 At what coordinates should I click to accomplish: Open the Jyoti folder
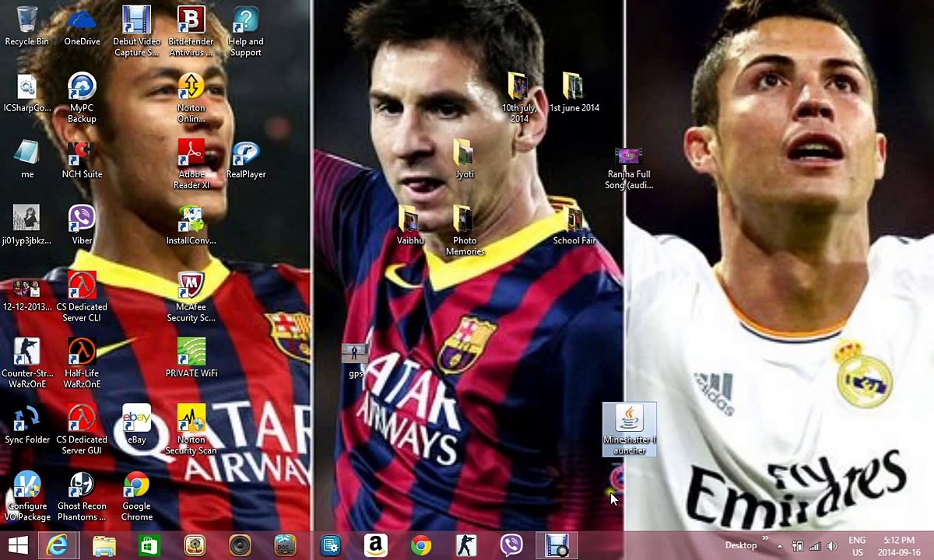465,159
